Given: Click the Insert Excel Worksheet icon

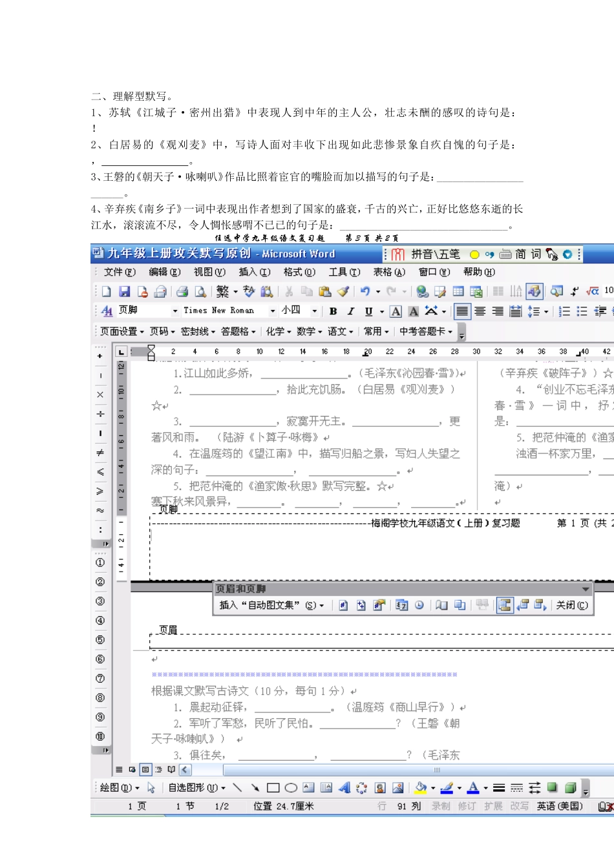Looking at the screenshot, I should click(476, 292).
